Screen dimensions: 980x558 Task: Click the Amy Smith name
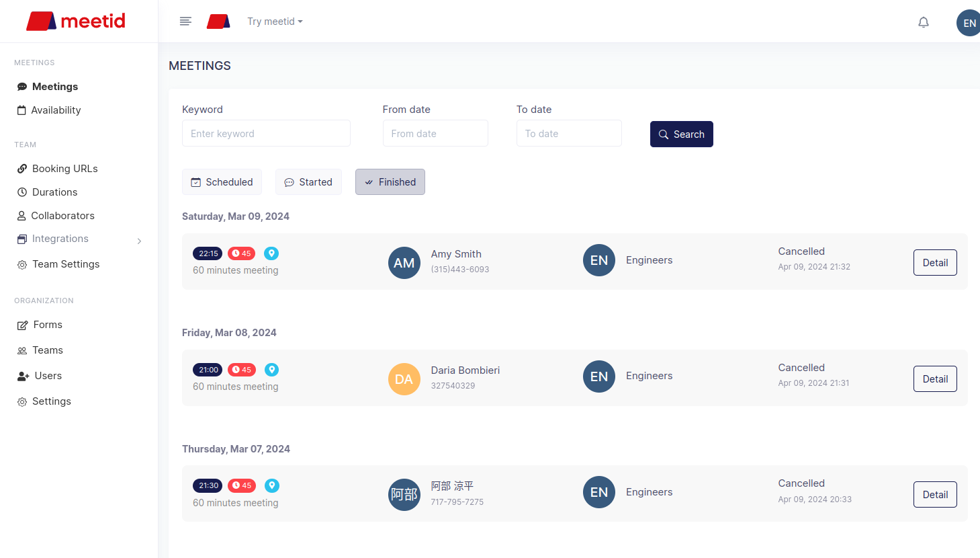[456, 254]
